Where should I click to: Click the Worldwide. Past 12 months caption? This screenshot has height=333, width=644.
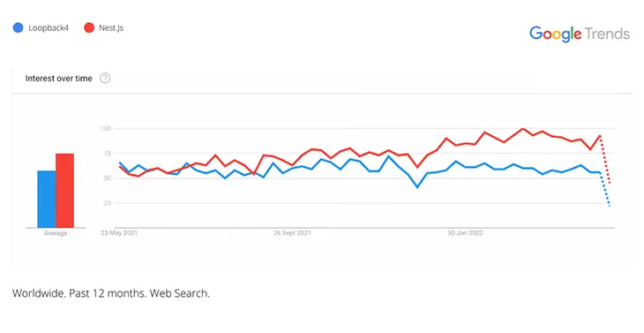(111, 293)
